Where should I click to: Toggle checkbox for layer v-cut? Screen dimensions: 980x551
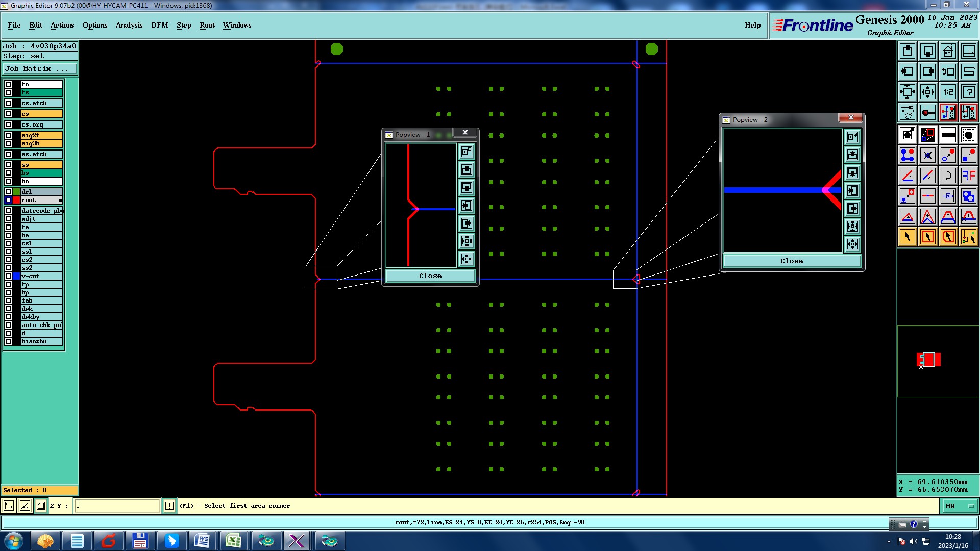click(8, 276)
